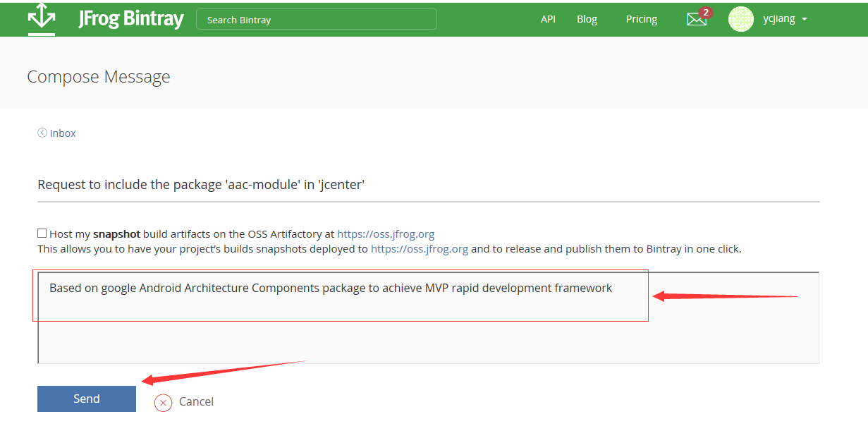The height and width of the screenshot is (443, 868).
Task: Click the arrow beside ycjiang
Action: (805, 20)
